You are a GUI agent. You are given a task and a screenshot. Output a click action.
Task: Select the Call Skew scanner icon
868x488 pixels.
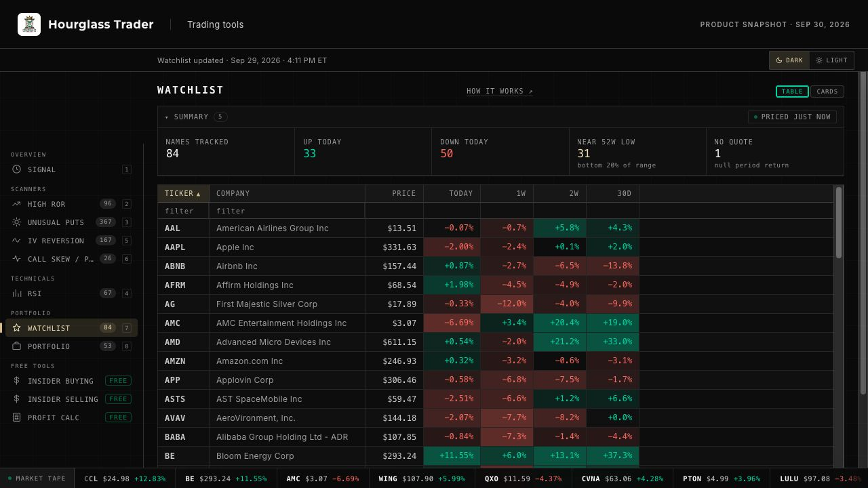coord(16,259)
